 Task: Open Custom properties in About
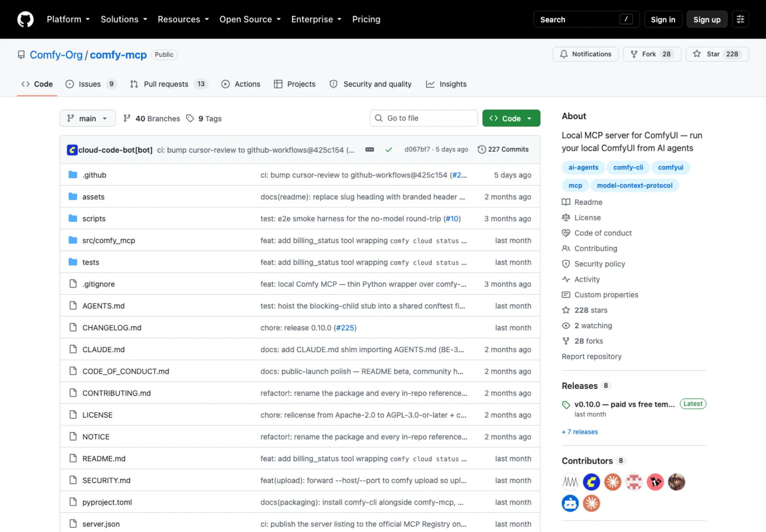[x=600, y=295]
